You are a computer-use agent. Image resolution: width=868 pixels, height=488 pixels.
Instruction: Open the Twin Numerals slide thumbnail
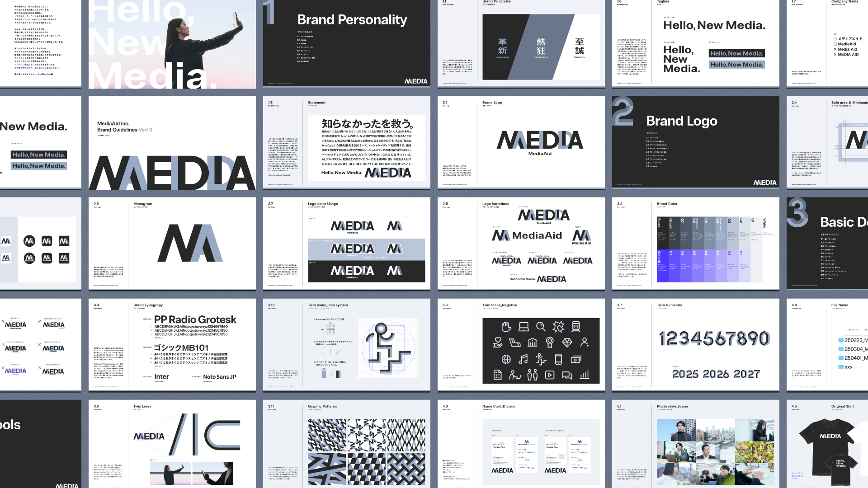[x=695, y=344]
